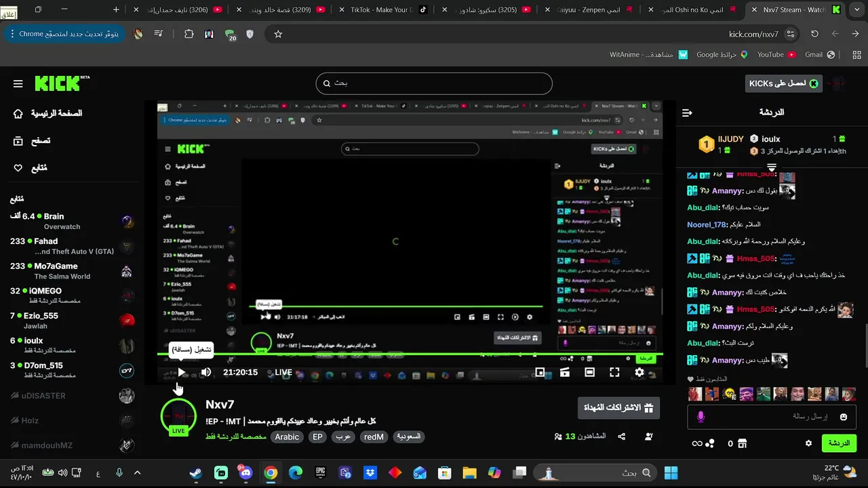Enable picture-in-picture mini player
The height and width of the screenshot is (488, 868).
coord(540,372)
